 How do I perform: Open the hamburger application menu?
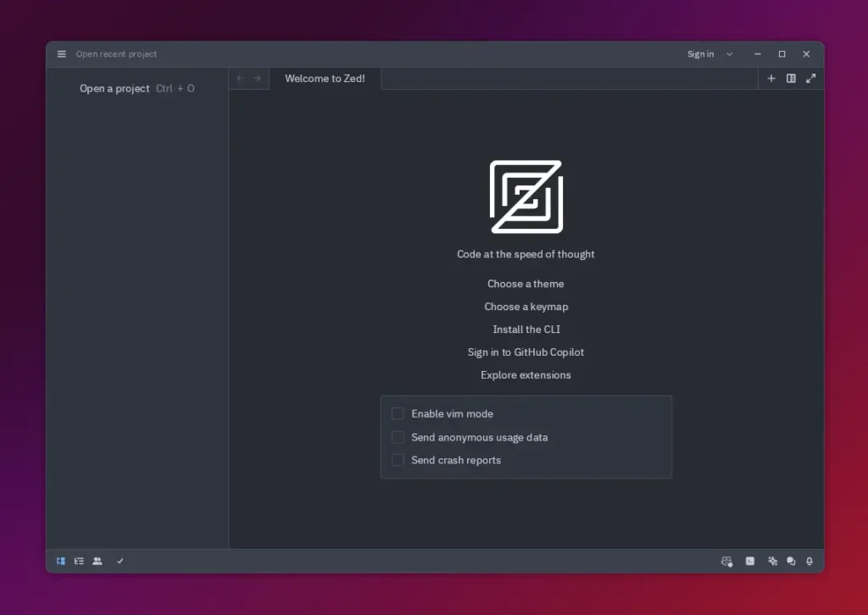[x=61, y=54]
